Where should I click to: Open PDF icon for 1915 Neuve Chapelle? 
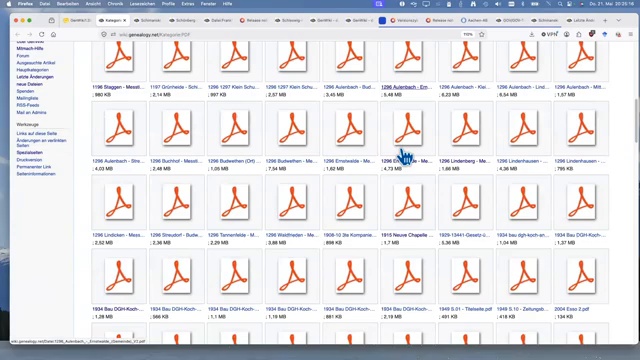(407, 202)
